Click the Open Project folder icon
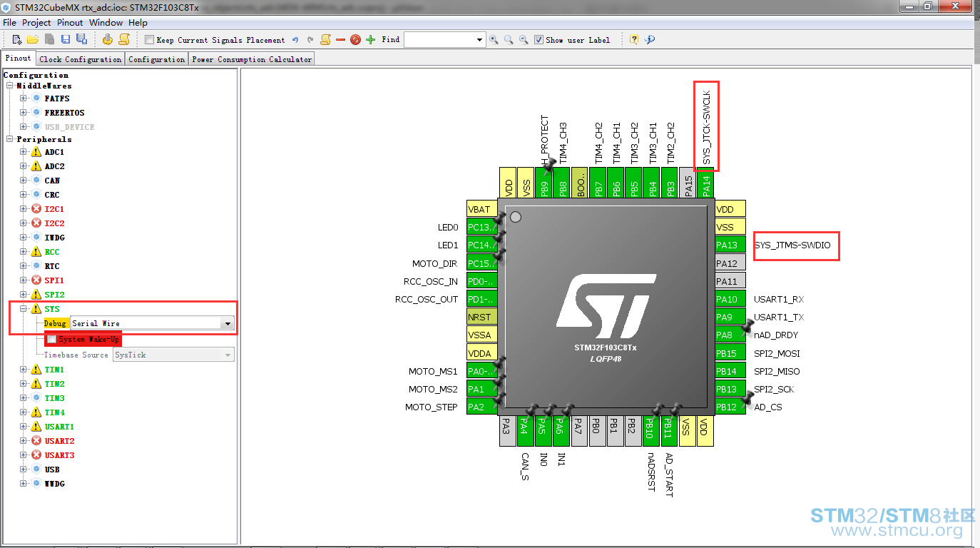980x548 pixels. pos(33,39)
